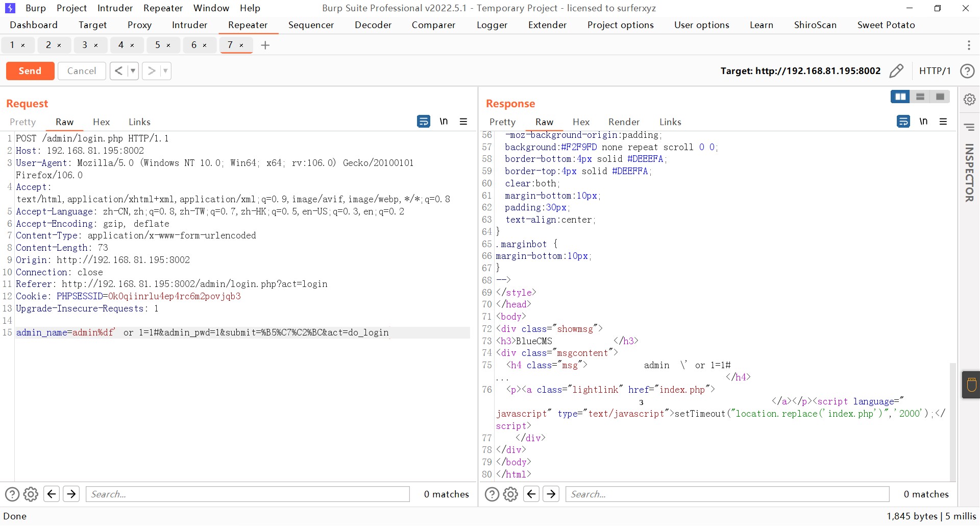The width and height of the screenshot is (980, 526).
Task: Open the Proxy tool tab
Action: [x=139, y=25]
